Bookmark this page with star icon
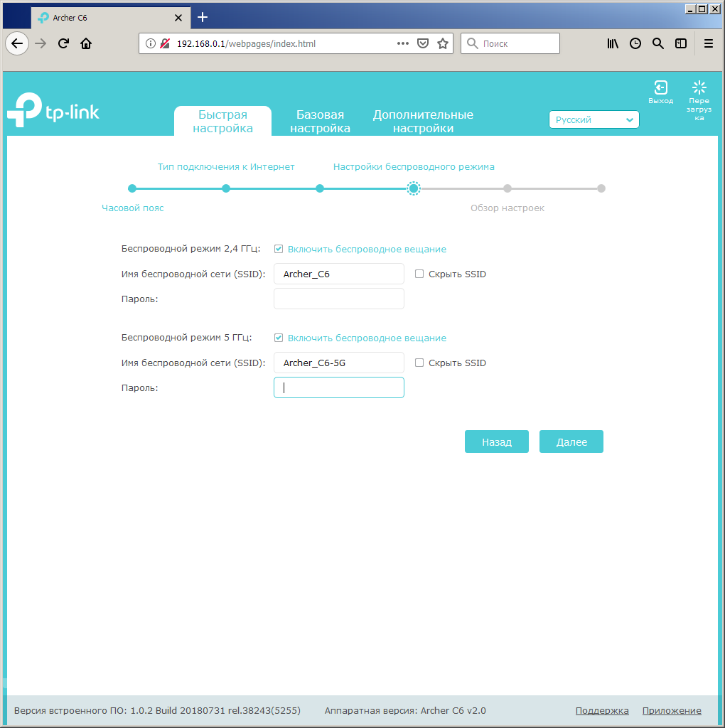The image size is (725, 728). point(443,43)
